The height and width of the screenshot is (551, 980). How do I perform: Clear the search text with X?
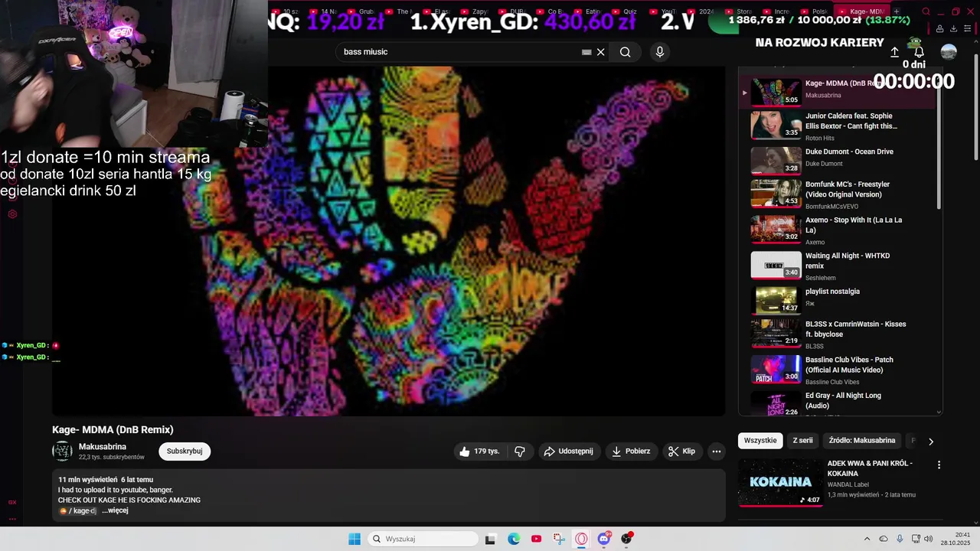tap(601, 52)
